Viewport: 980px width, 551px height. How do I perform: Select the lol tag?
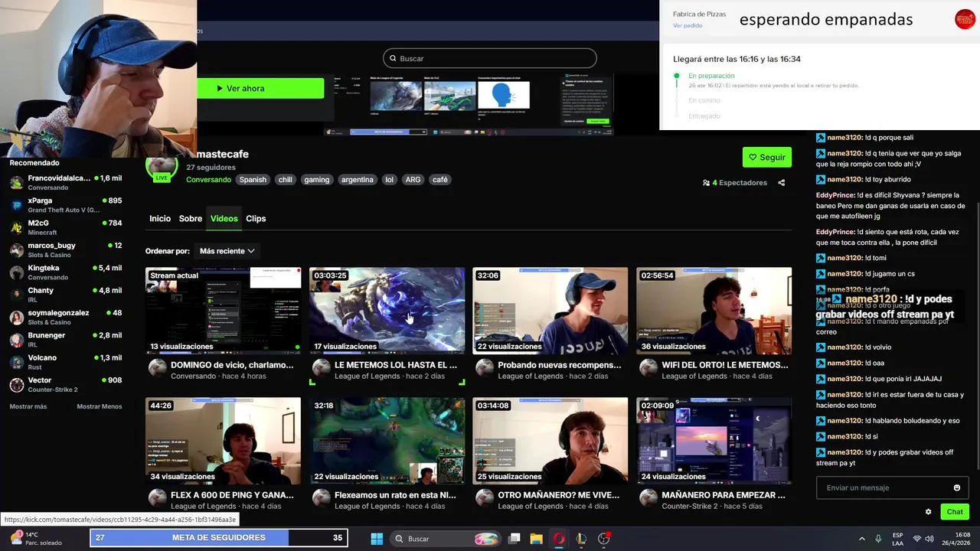click(389, 180)
